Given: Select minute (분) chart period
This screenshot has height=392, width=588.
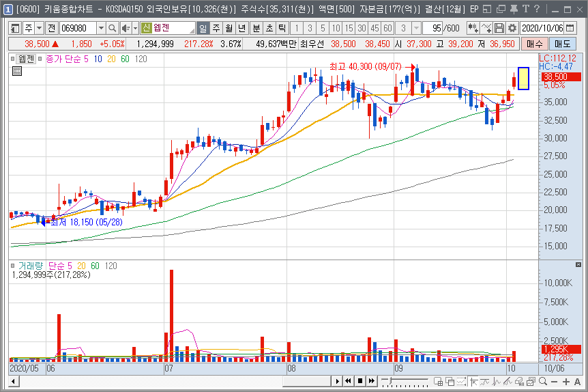Looking at the screenshot, I should coord(256,28).
